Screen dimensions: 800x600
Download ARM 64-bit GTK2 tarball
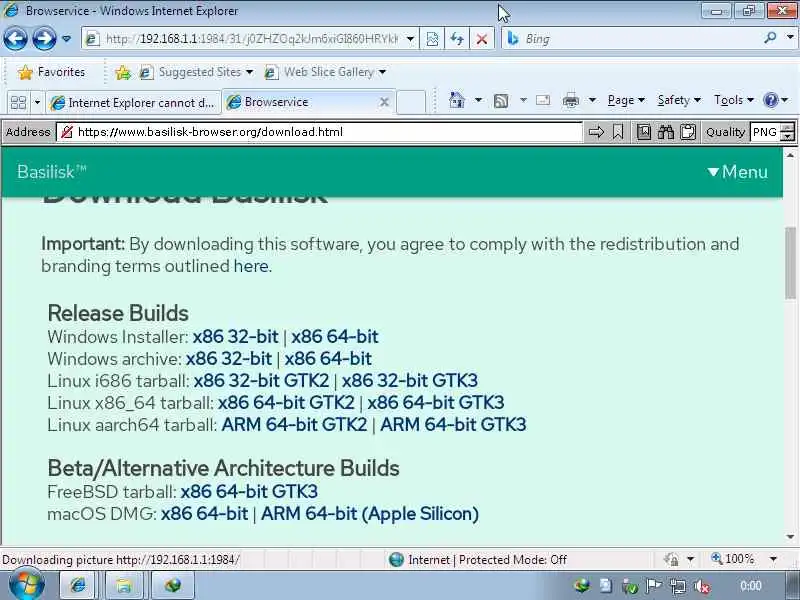tap(294, 424)
